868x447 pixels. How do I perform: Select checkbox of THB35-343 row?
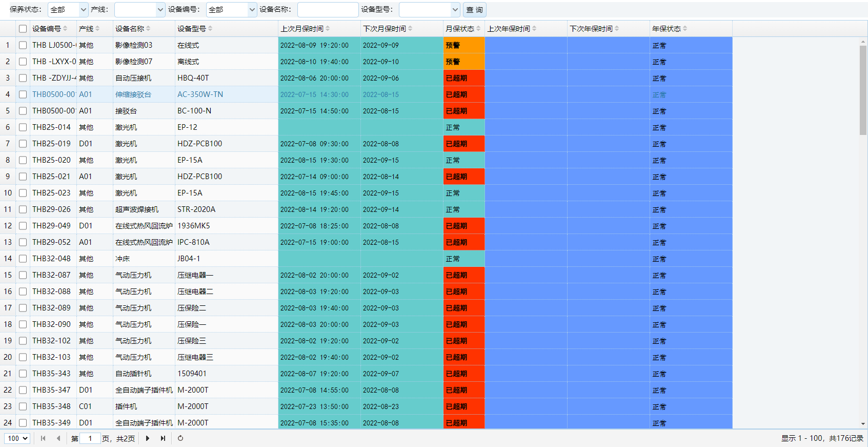(x=23, y=374)
